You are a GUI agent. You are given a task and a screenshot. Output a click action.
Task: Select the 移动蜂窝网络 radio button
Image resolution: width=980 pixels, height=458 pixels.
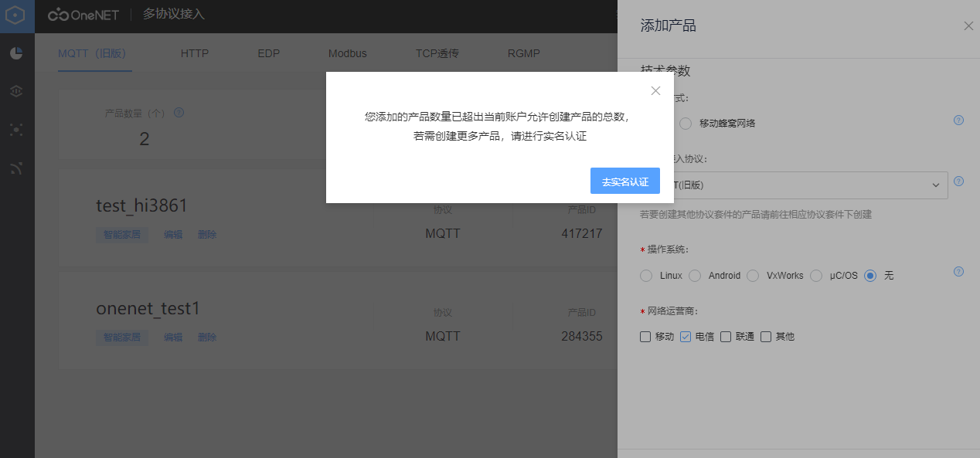(685, 123)
